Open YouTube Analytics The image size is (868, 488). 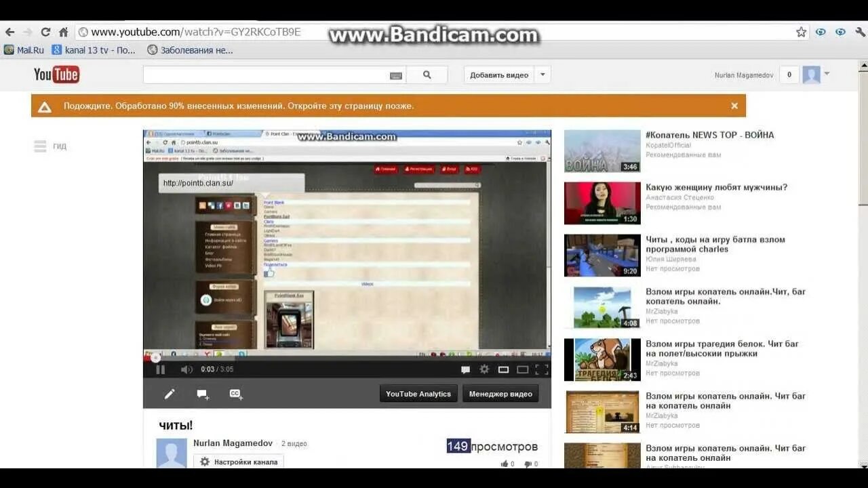pyautogui.click(x=418, y=394)
